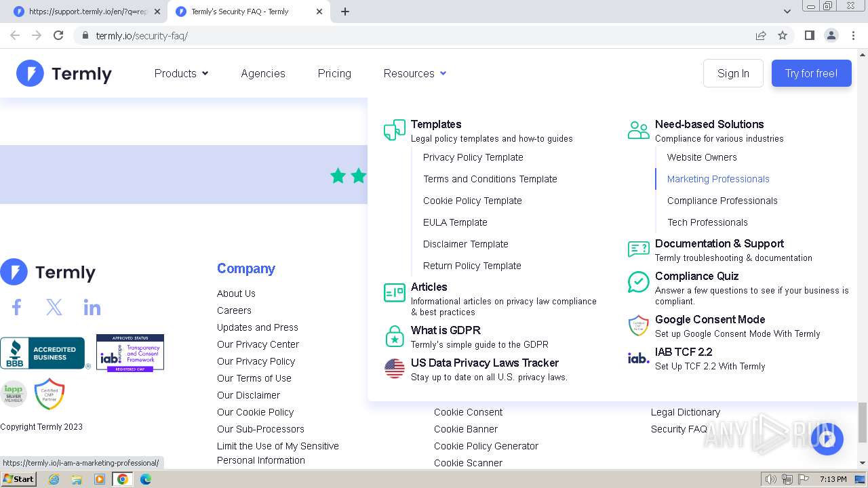Collapse the Resources dropdown menu
The width and height of the screenshot is (868, 488).
click(x=415, y=73)
